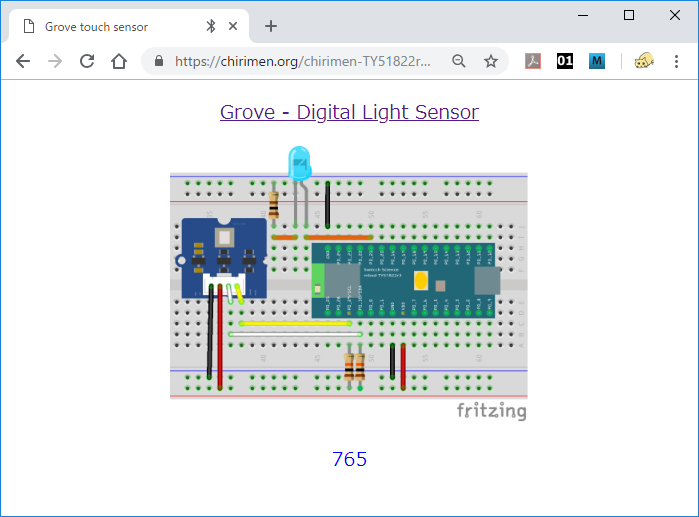Click the black '01' extension icon

point(565,61)
